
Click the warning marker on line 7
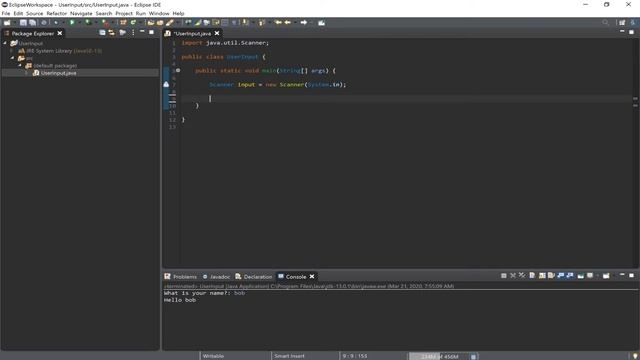[x=166, y=84]
